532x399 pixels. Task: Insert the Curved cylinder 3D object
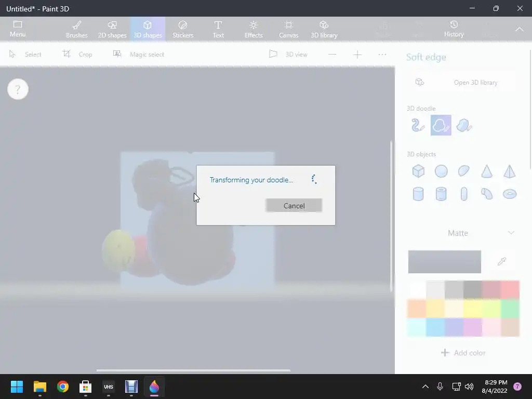[486, 194]
